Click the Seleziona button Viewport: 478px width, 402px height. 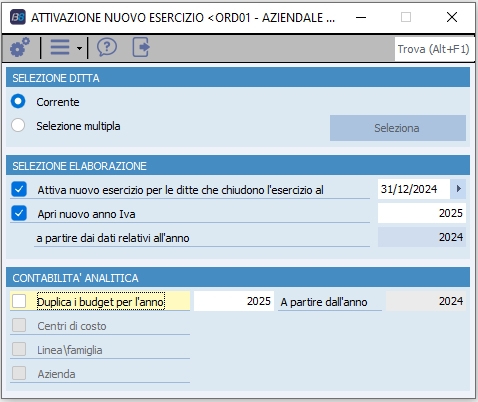click(x=398, y=128)
